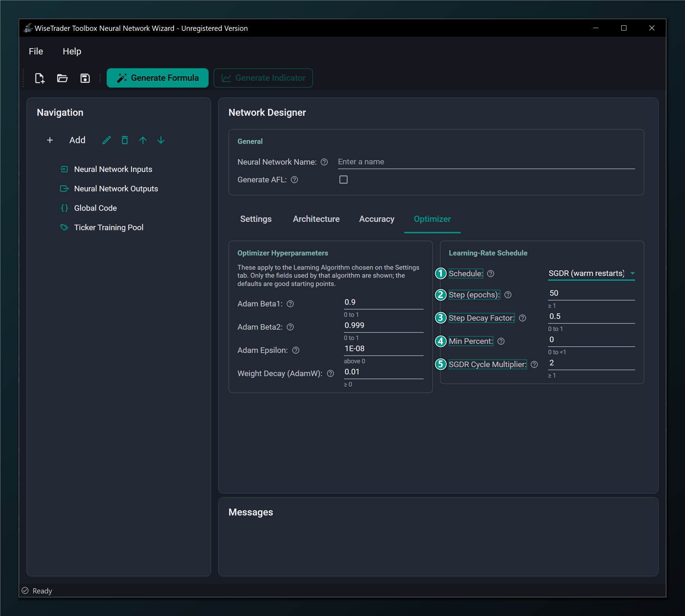
Task: Click the Neural Network Name input field
Action: tap(486, 162)
